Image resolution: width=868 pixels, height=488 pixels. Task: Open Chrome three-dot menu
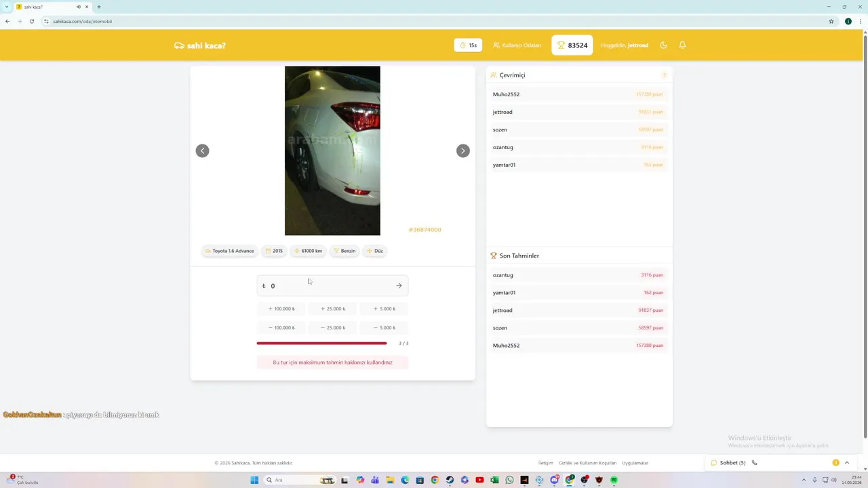click(860, 21)
